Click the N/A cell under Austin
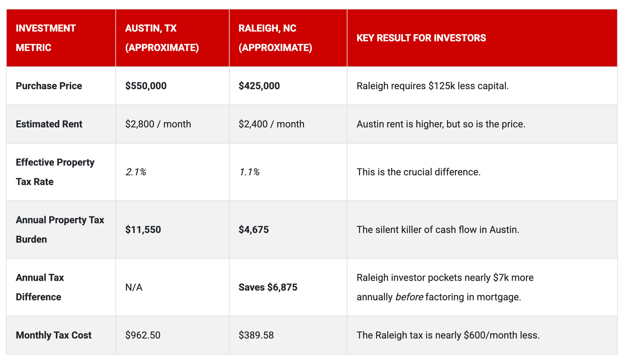This screenshot has height=364, width=625. 134,287
